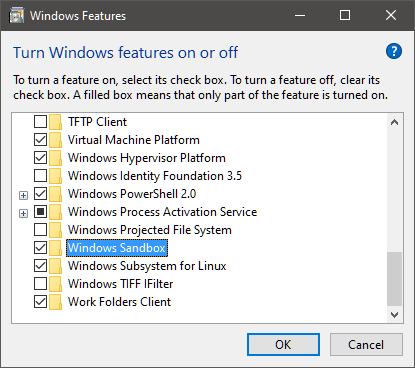The image size is (415, 368).
Task: Click the folder icon beside Windows Sandbox
Action: pos(55,248)
